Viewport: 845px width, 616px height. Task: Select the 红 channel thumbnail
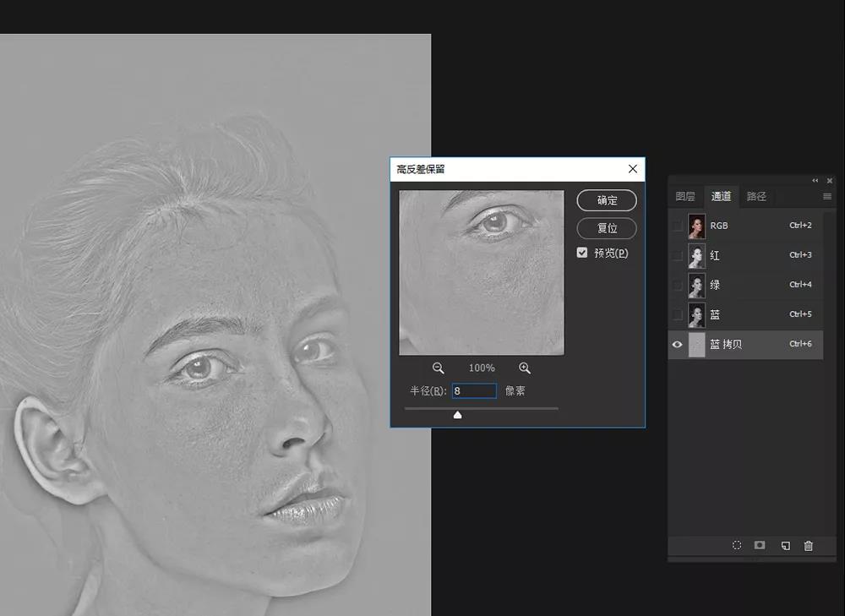pos(697,256)
